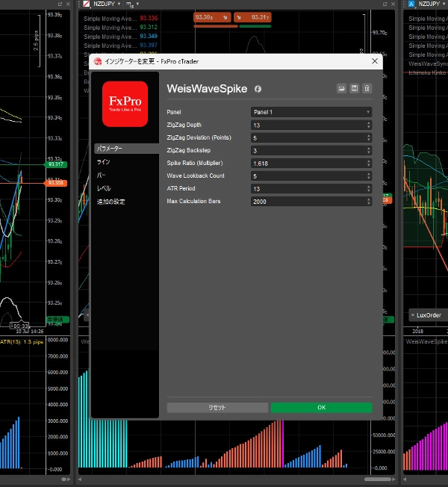The width and height of the screenshot is (448, 487).
Task: Click the Simple Moving Ave 93.336 legend row
Action: click(x=120, y=19)
